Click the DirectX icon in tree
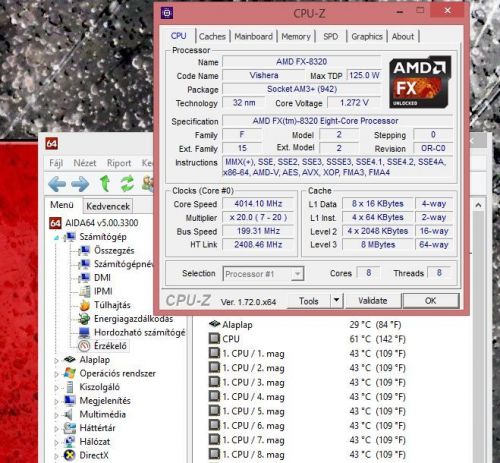Viewport: 500px width, 463px height. click(69, 455)
